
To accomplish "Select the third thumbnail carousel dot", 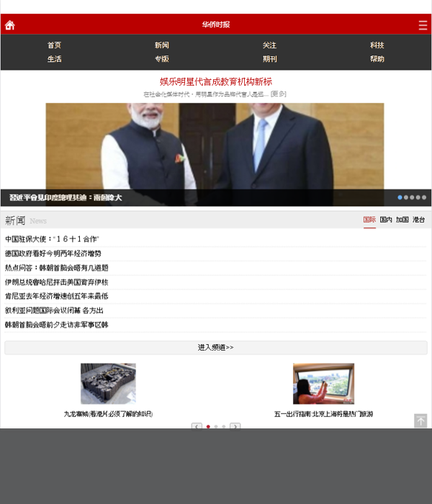I will [x=224, y=426].
